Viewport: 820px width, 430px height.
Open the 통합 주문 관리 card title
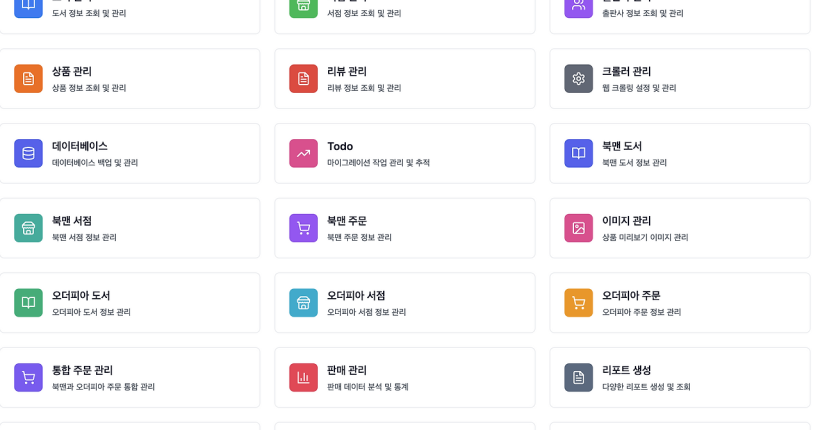tap(82, 370)
